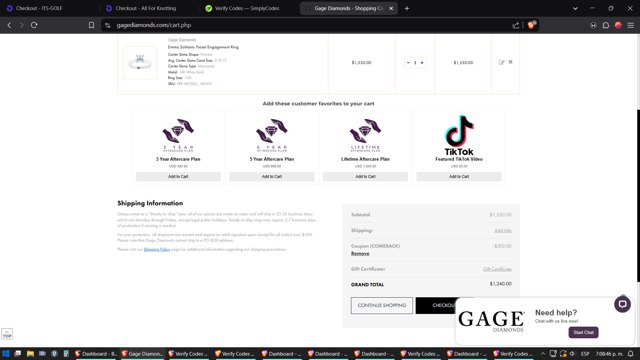640x360 pixels.
Task: Show hidden system tray icons chevron
Action: pos(543,353)
